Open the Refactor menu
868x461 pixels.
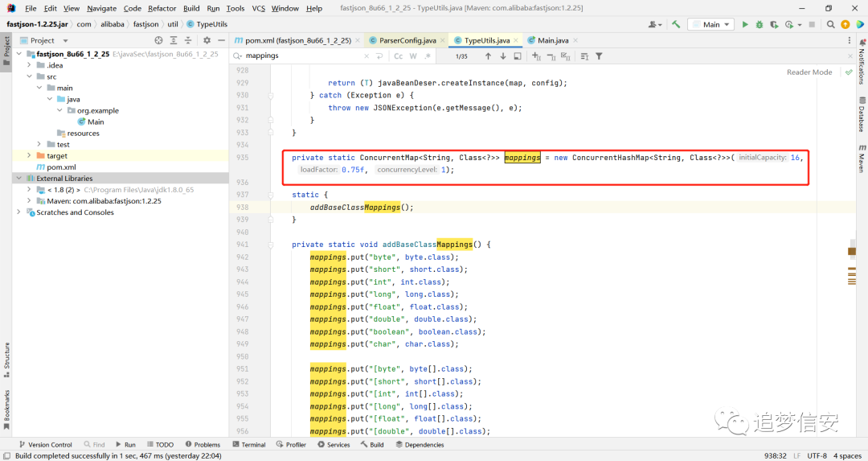coord(162,8)
